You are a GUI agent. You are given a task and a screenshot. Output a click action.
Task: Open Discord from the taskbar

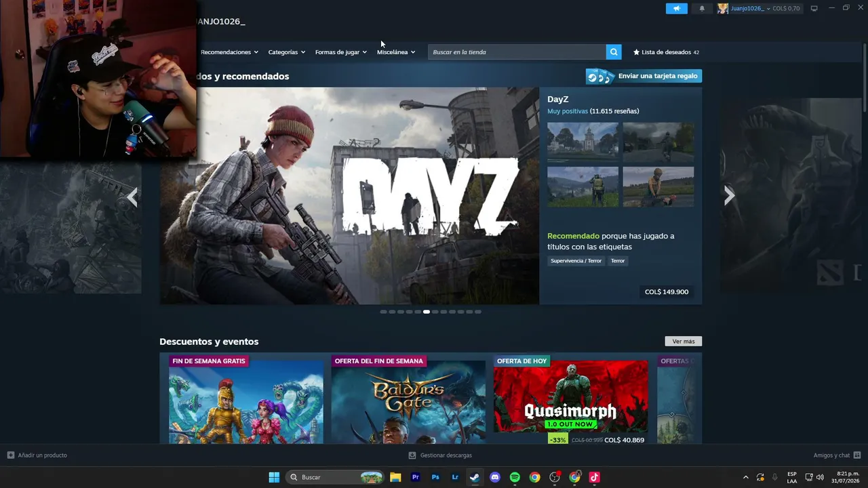pyautogui.click(x=495, y=477)
